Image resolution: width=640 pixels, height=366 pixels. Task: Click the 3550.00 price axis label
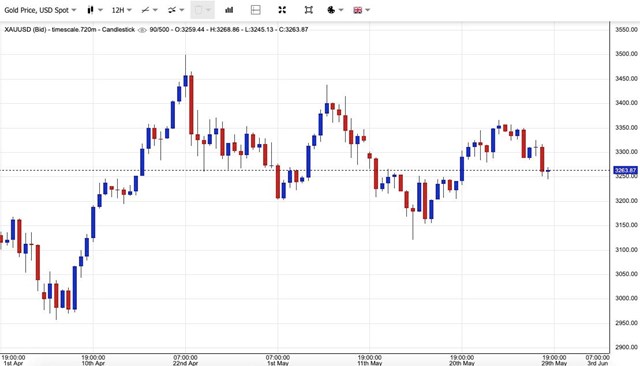(x=626, y=30)
